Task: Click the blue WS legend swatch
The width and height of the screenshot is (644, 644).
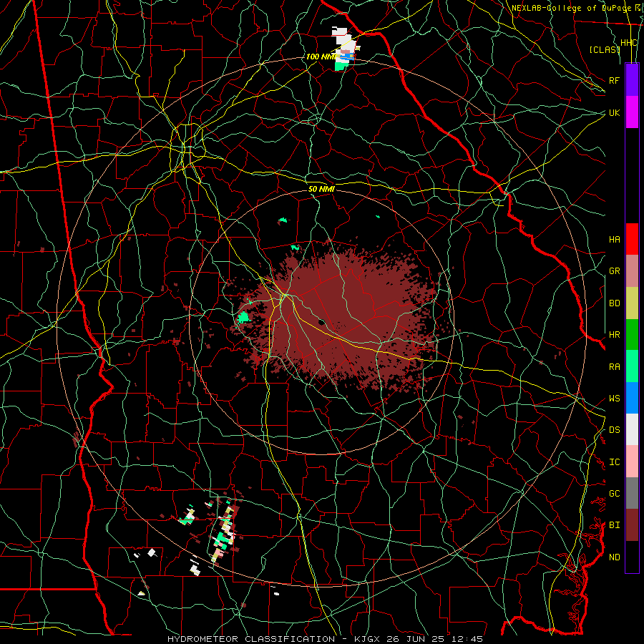Action: (x=632, y=398)
